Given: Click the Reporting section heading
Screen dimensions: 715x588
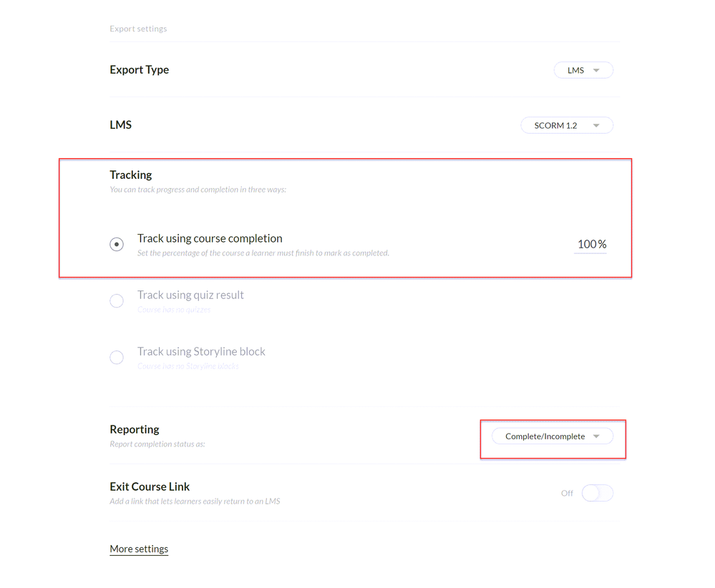Looking at the screenshot, I should pos(135,429).
